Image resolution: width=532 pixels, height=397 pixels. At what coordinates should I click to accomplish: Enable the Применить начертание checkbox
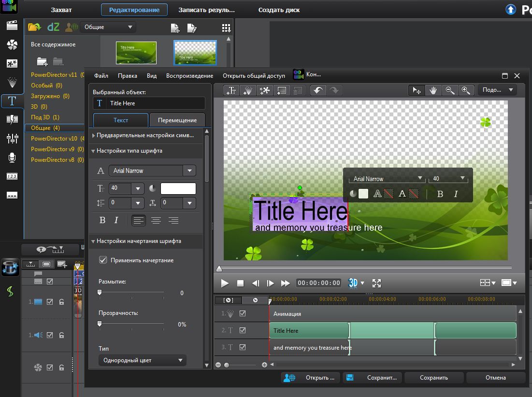click(x=103, y=260)
